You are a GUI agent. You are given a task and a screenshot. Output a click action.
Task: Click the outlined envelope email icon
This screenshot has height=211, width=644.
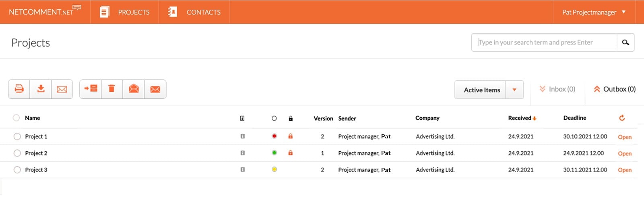coord(62,89)
